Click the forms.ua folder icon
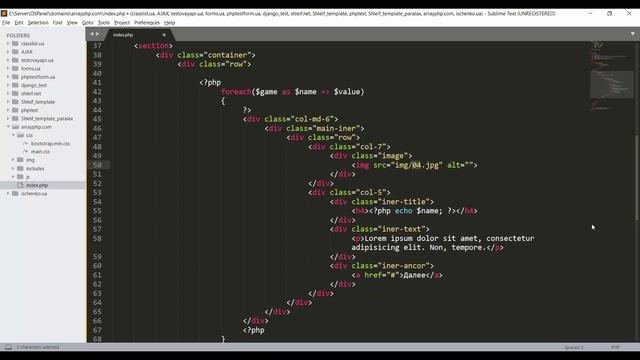The height and width of the screenshot is (360, 640). [x=15, y=69]
